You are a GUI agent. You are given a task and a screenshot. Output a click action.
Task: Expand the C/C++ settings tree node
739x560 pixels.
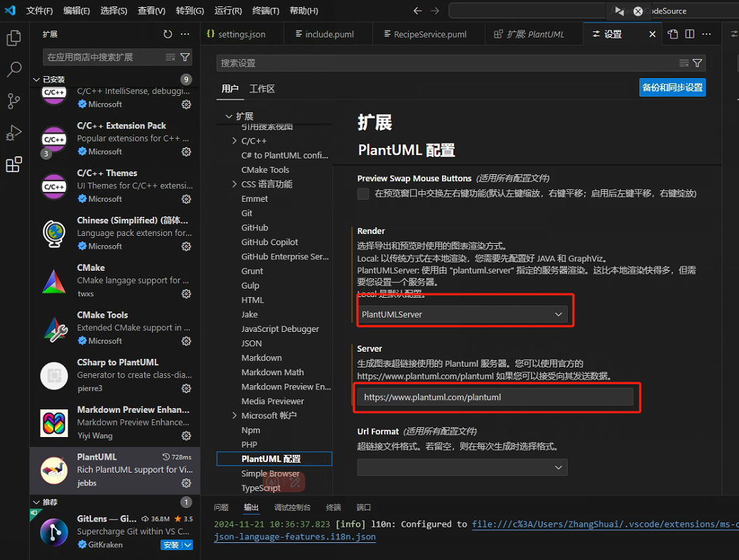(x=234, y=141)
